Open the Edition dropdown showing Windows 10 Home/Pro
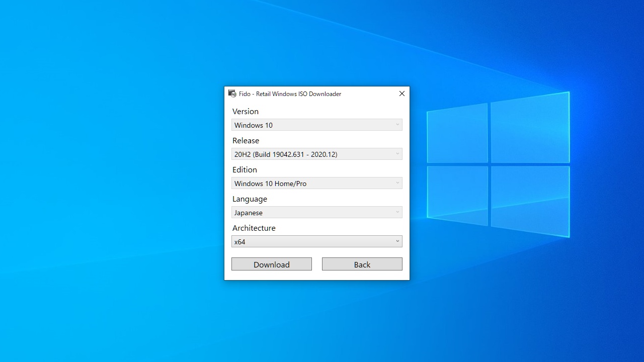The width and height of the screenshot is (644, 362). 317,183
